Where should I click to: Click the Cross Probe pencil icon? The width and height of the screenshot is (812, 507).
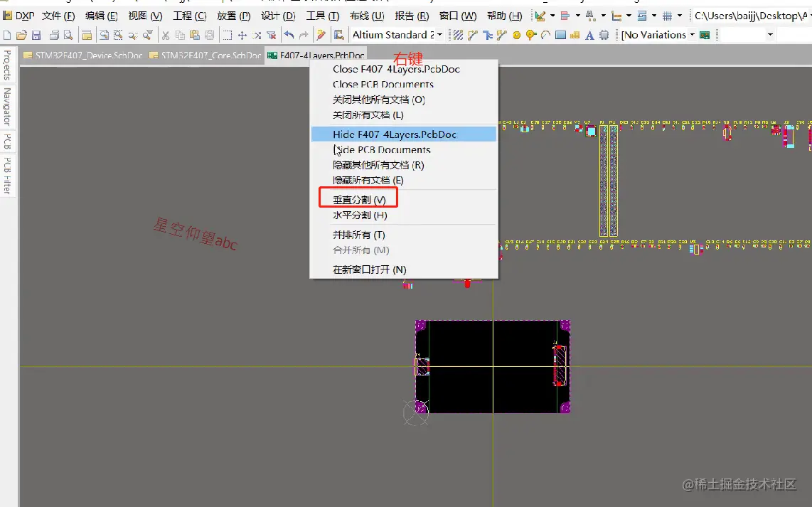pos(321,36)
